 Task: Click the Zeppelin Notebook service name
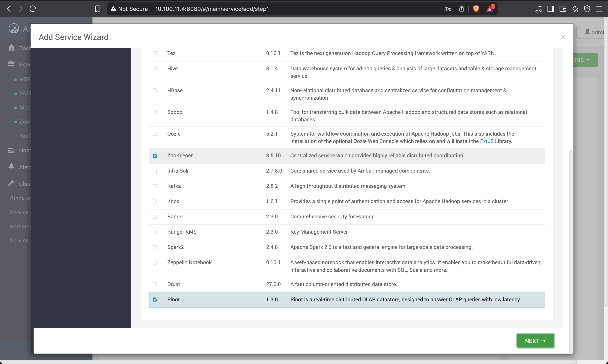pyautogui.click(x=189, y=262)
